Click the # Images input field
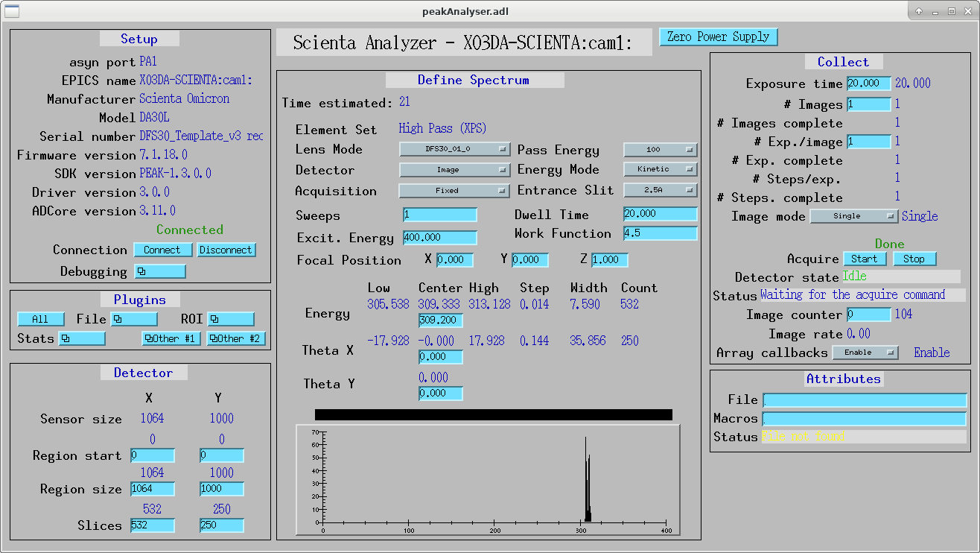Screen dimensions: 980x553 [869, 104]
